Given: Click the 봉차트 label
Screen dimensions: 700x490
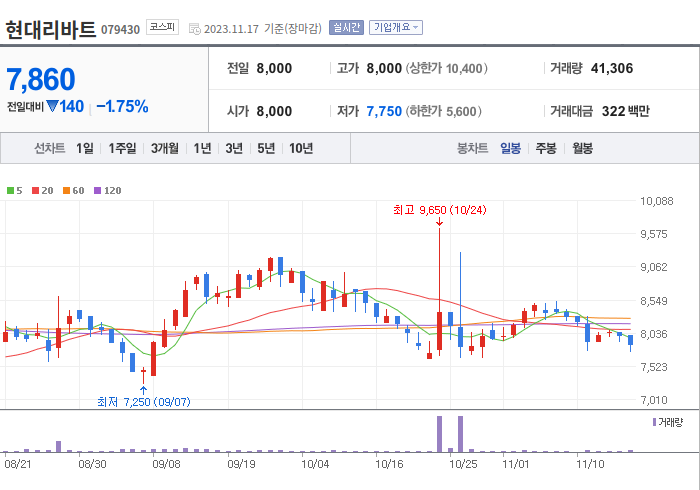Looking at the screenshot, I should (x=472, y=148).
